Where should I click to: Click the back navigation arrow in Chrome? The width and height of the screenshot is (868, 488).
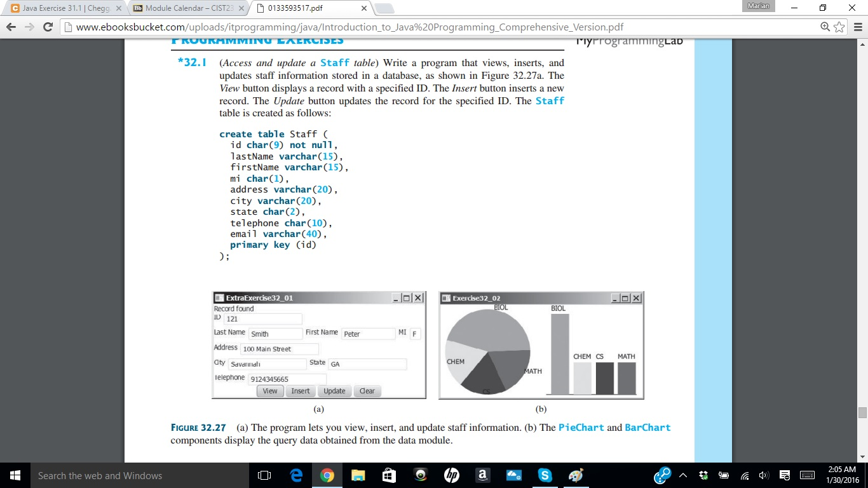click(11, 27)
